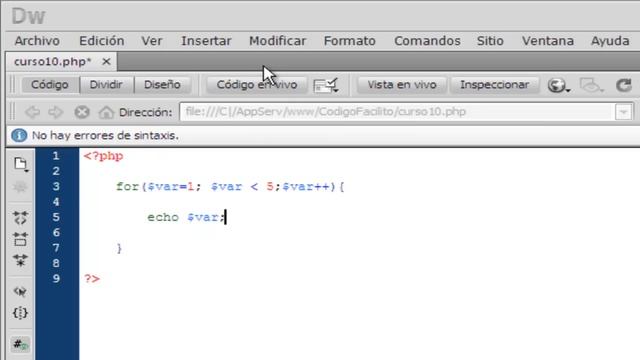Open the Ver menu
This screenshot has height=360, width=640.
coord(152,41)
